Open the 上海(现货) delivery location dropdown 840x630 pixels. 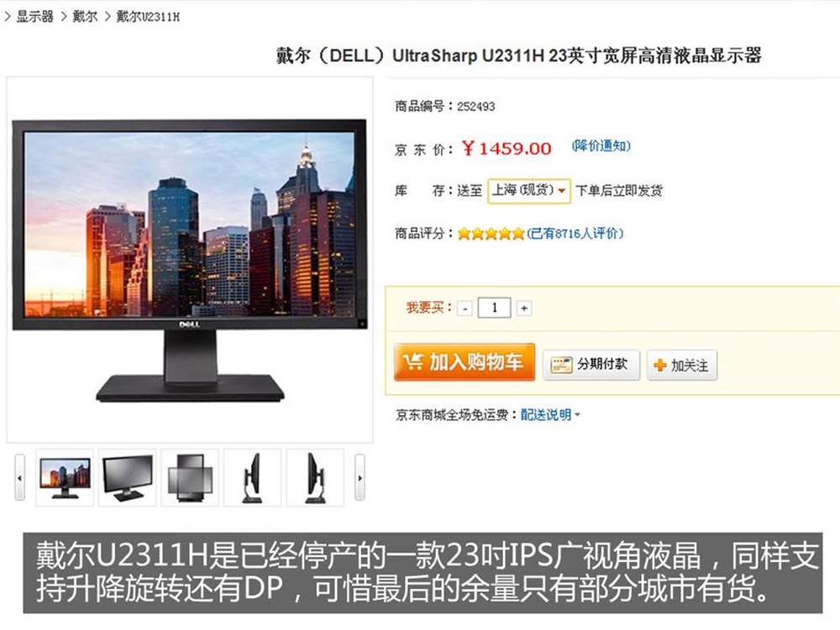click(x=528, y=191)
